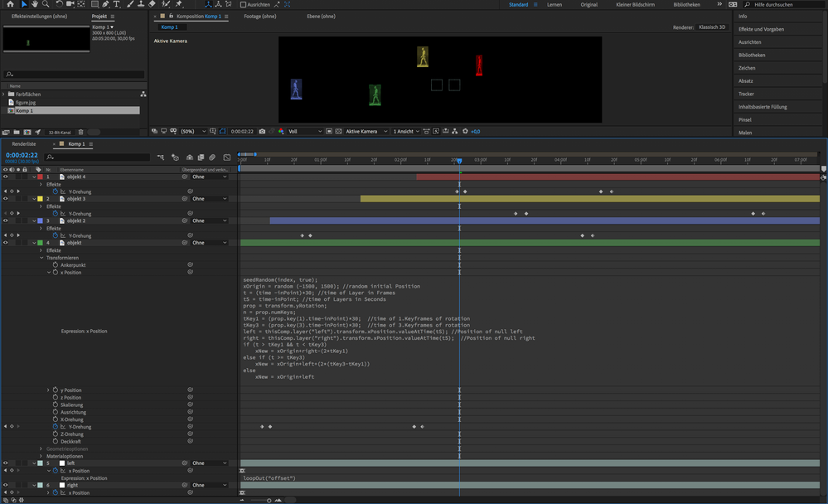Select the Zoom magnifier tool
828x504 pixels.
pos(46,4)
